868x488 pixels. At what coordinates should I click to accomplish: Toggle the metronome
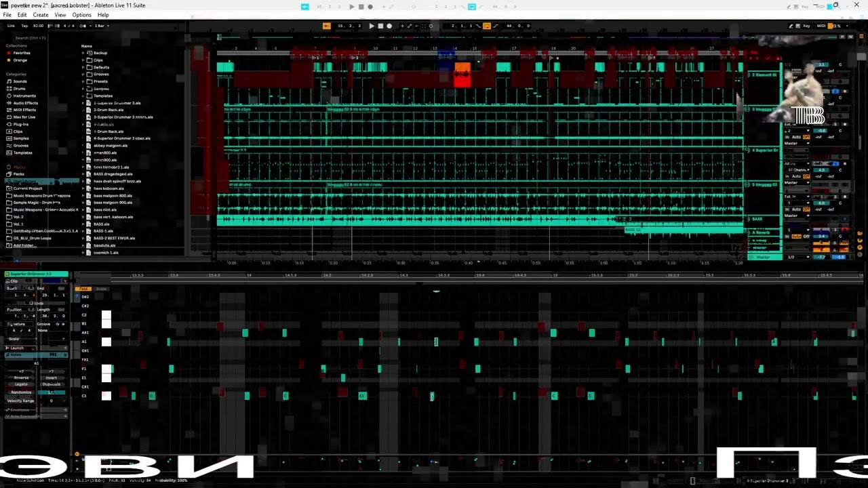(83, 26)
